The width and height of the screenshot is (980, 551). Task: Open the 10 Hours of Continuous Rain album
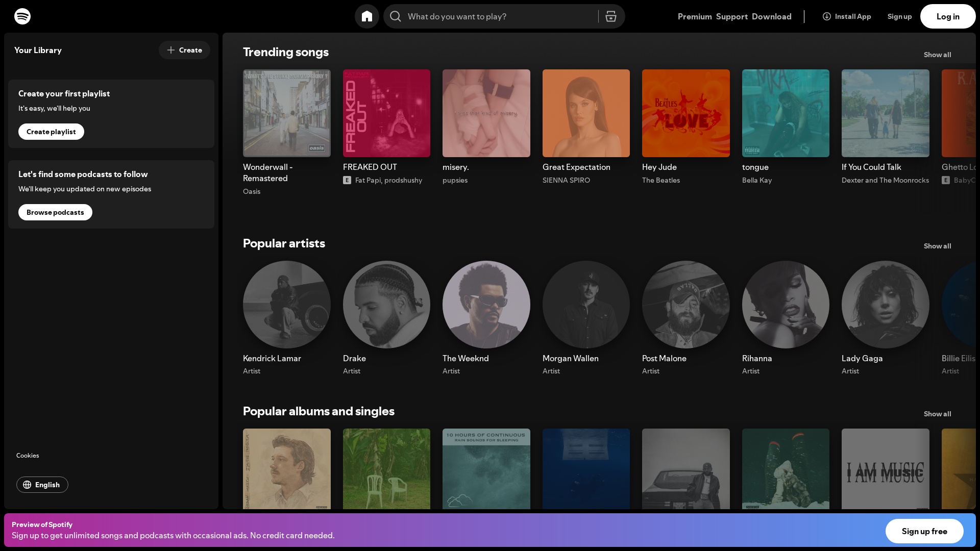pos(486,469)
